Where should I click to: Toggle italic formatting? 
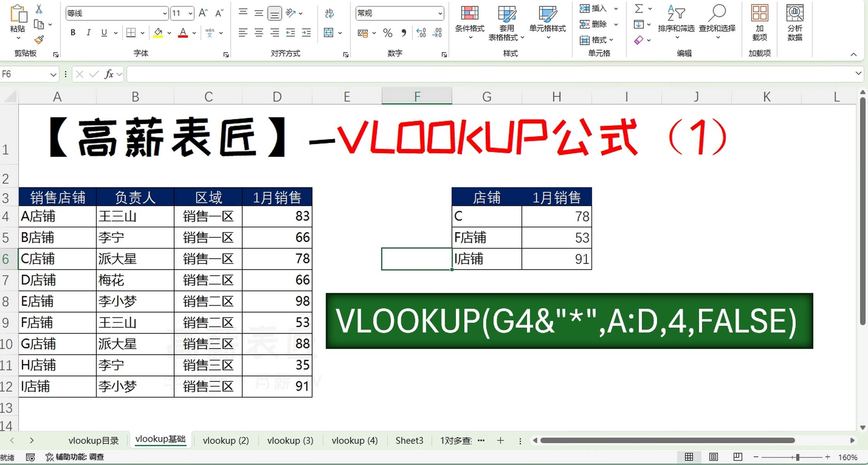tap(88, 33)
